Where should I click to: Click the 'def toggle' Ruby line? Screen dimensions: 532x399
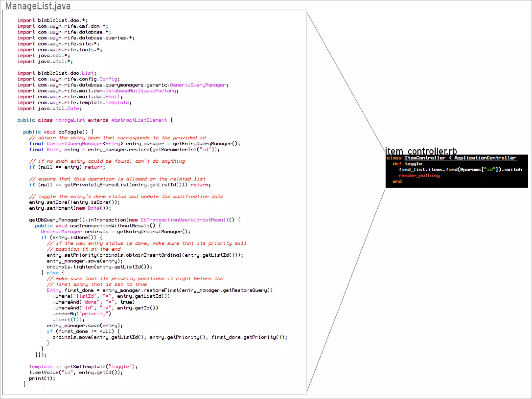coord(407,164)
